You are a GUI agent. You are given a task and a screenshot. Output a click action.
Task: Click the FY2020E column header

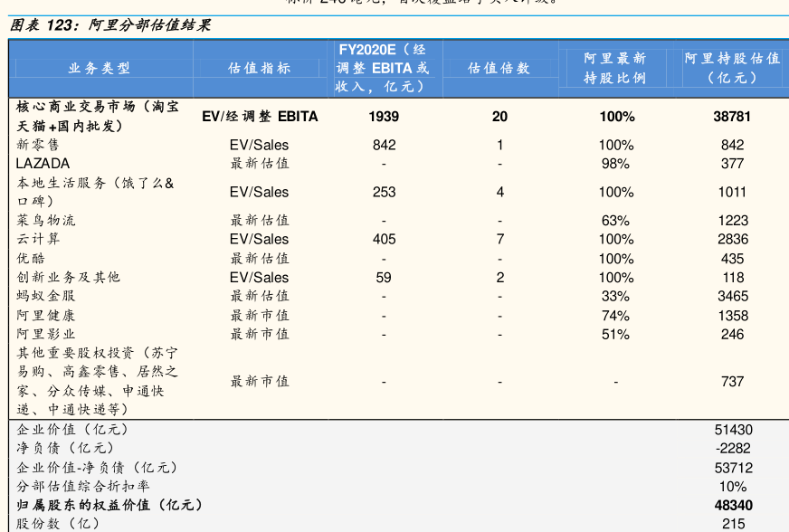383,68
